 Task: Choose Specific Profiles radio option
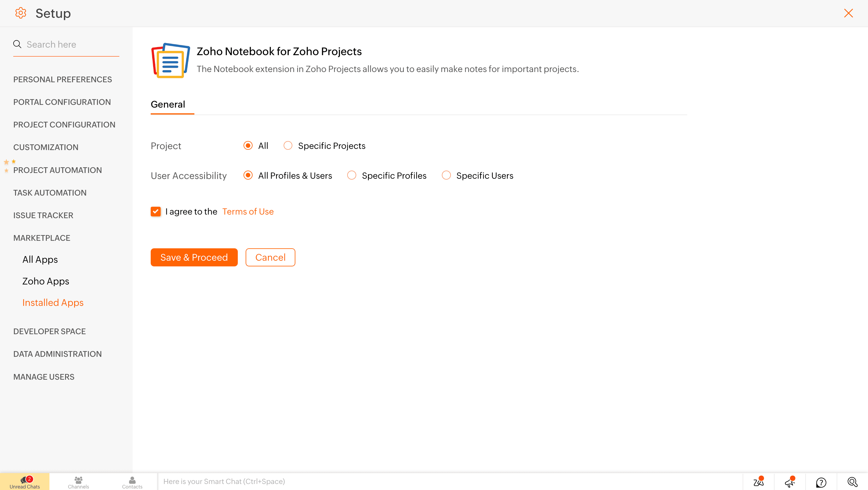coord(351,175)
